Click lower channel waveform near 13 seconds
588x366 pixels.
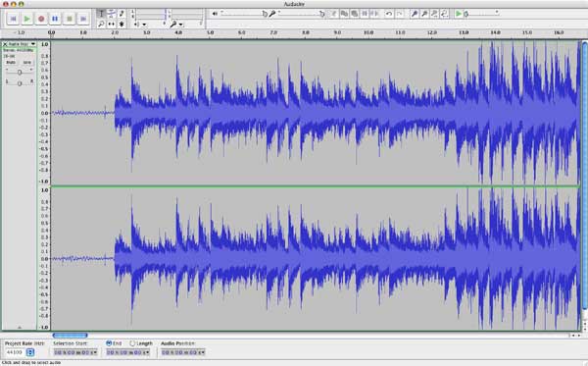tap(464, 259)
